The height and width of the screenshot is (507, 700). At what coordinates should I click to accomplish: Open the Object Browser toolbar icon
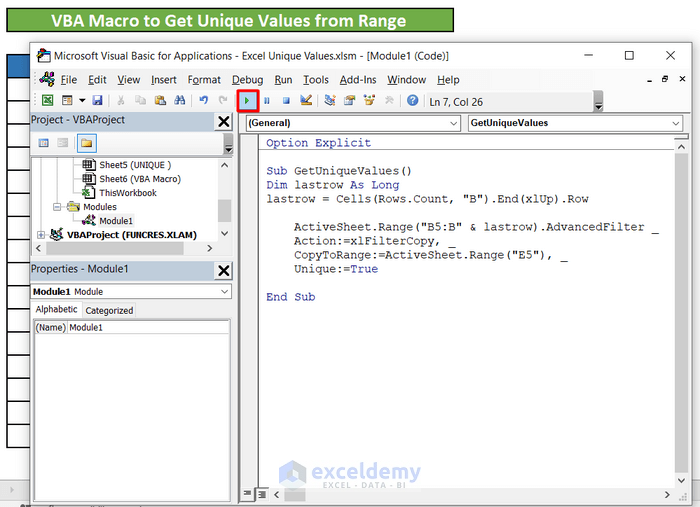pos(369,100)
